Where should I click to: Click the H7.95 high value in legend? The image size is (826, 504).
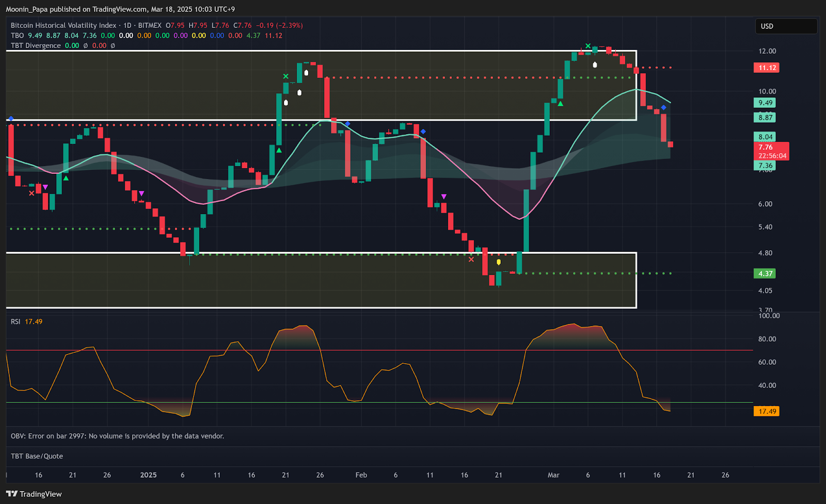click(198, 25)
